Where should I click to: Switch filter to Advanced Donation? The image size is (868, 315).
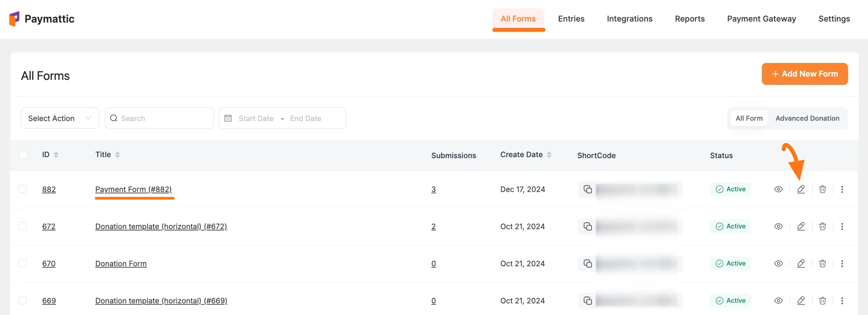coord(808,118)
